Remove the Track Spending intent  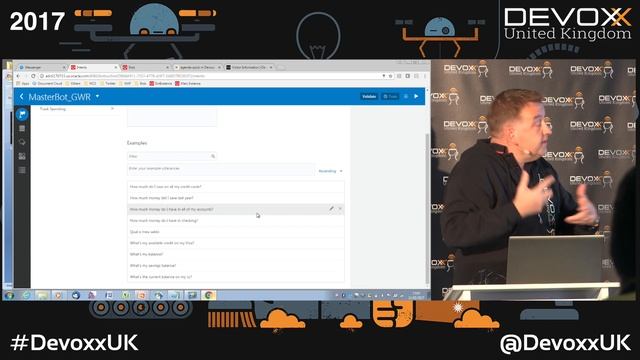[112, 109]
